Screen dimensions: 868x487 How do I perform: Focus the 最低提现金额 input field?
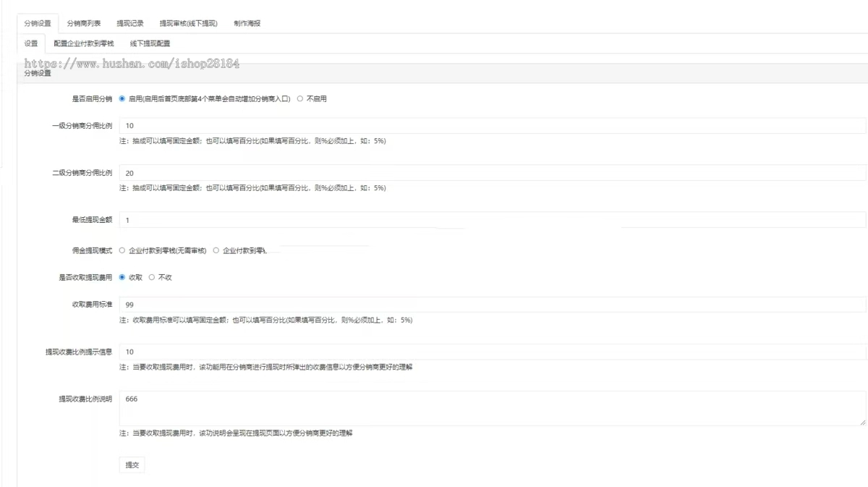coord(493,219)
